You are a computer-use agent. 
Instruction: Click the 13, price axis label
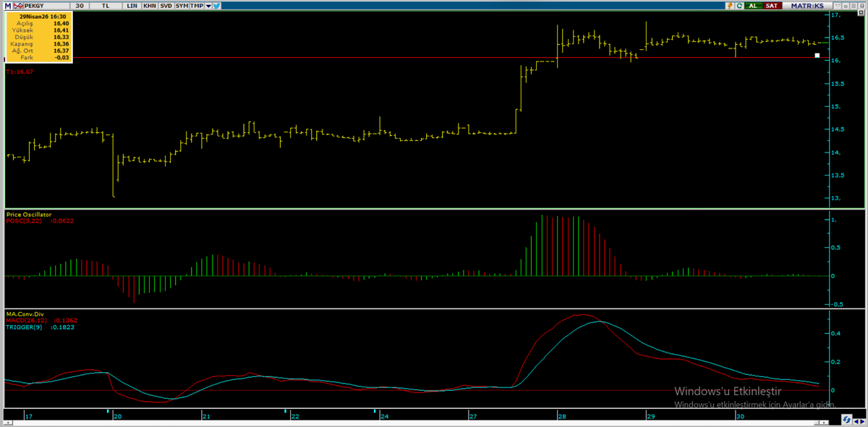tap(836, 198)
